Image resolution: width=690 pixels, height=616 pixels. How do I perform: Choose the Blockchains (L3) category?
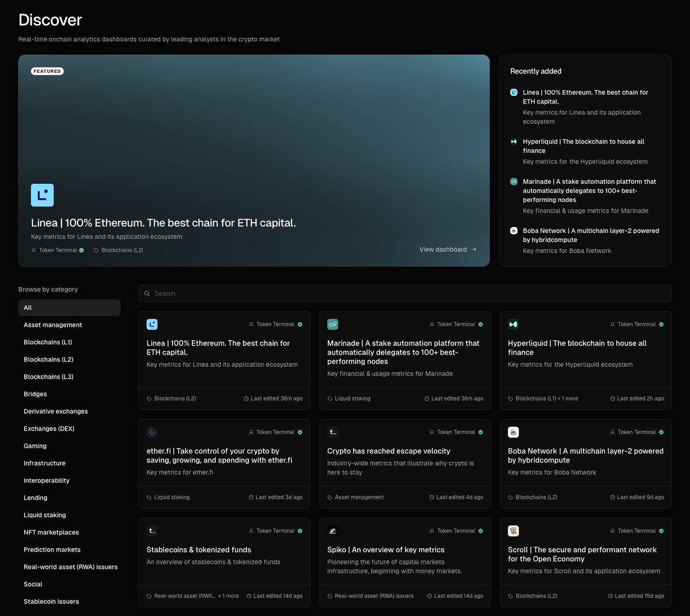(x=69, y=377)
